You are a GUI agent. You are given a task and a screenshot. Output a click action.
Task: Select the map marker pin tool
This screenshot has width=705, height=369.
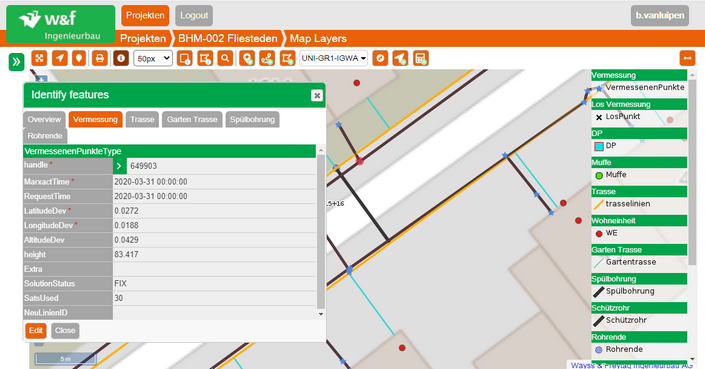79,58
